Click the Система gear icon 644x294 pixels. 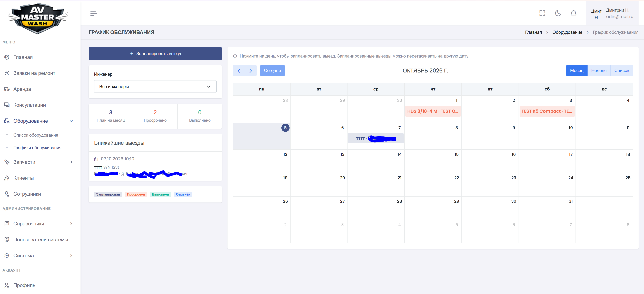[x=7, y=256]
